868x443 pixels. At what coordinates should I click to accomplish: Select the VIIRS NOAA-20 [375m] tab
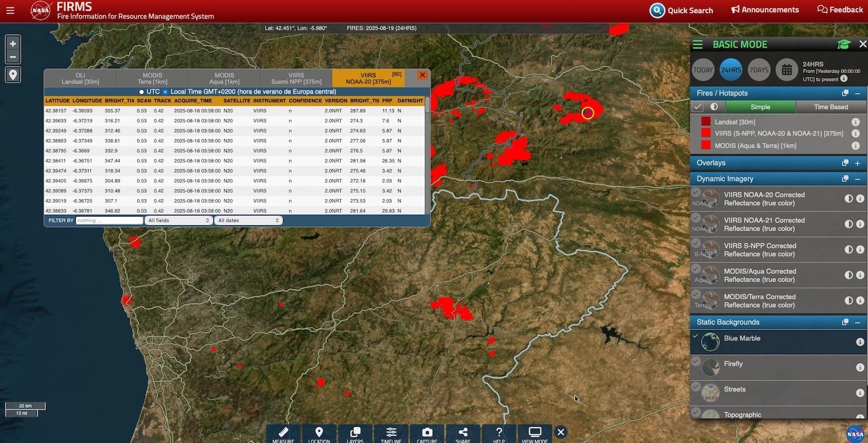pyautogui.click(x=368, y=78)
